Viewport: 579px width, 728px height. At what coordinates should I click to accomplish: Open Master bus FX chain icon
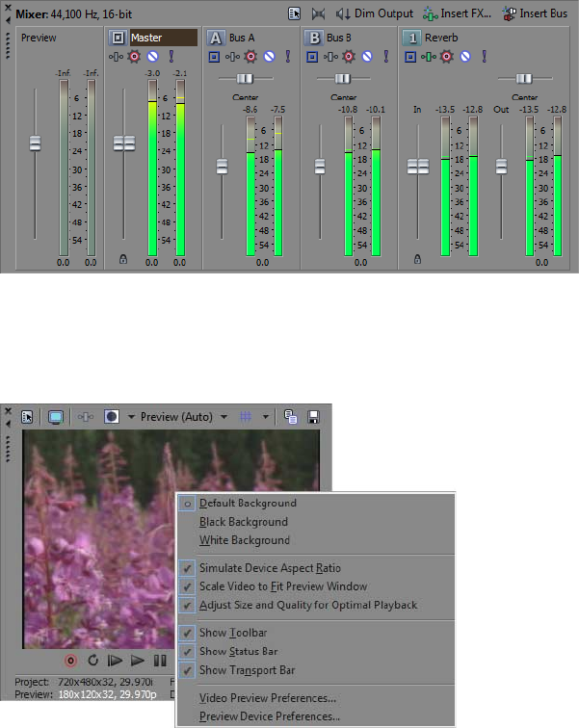pos(116,57)
